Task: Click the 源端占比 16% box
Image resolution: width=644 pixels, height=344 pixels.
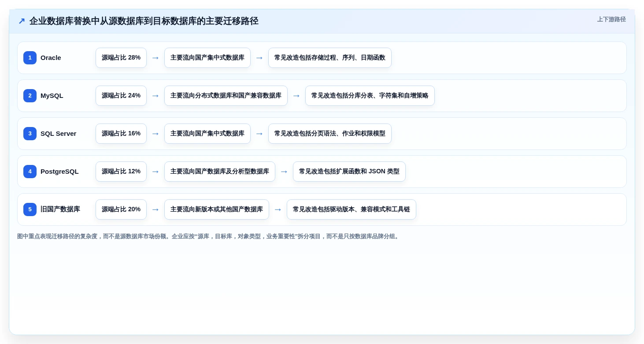Action: tap(121, 134)
